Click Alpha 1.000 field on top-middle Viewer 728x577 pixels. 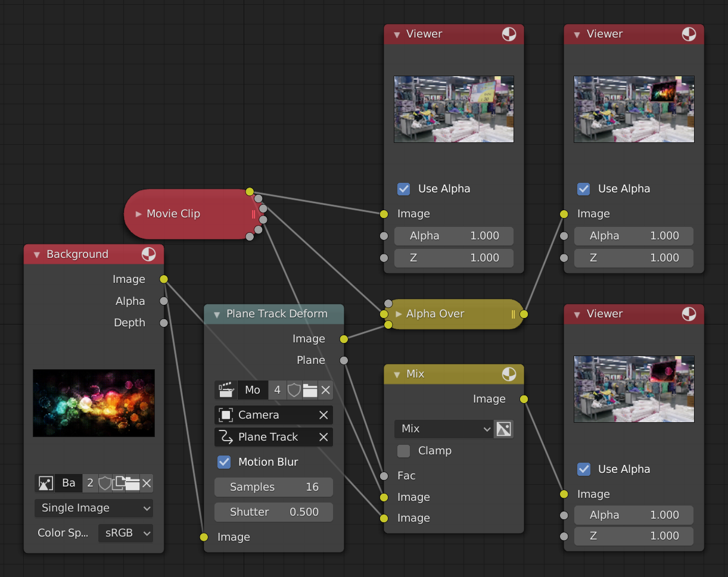[454, 236]
